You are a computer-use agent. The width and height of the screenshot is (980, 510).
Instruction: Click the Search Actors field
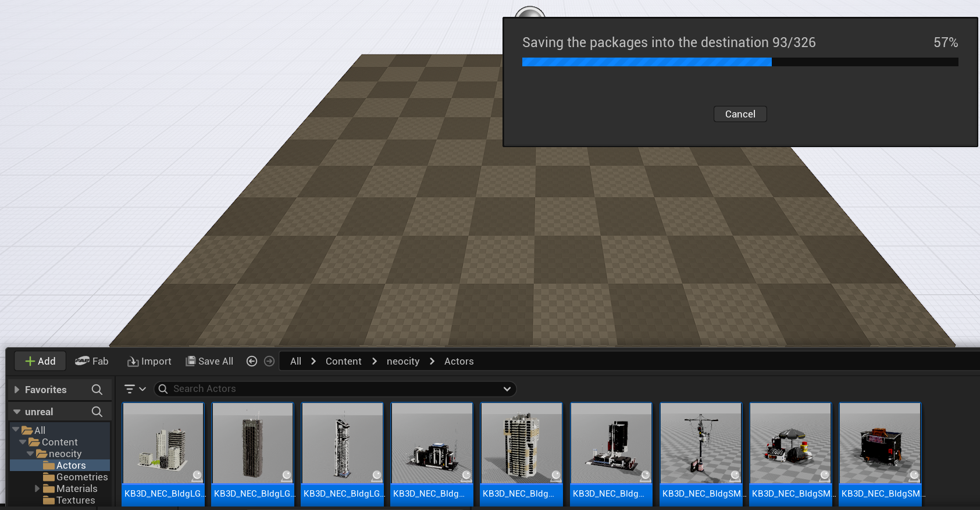point(334,388)
